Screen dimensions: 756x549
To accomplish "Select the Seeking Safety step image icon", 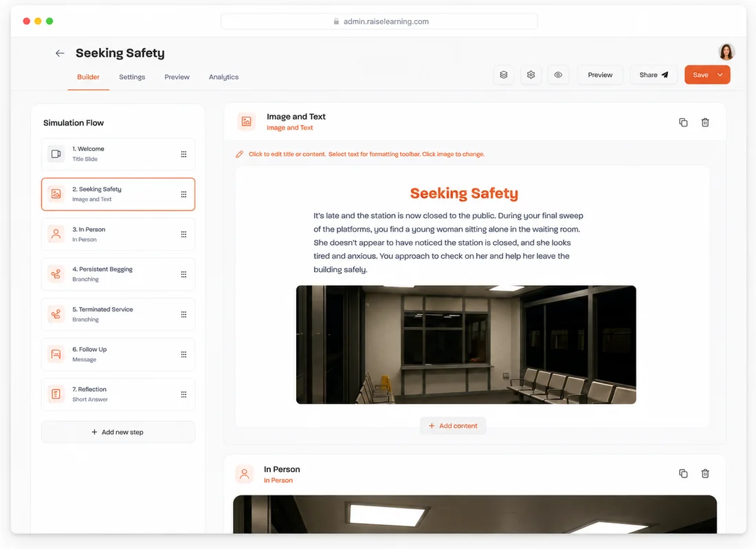I will (x=56, y=194).
